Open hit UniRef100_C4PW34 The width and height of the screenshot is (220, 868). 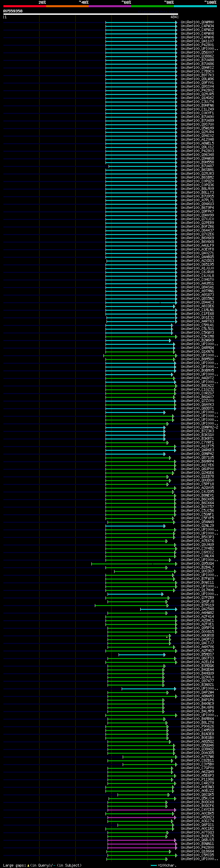pyautogui.click(x=197, y=26)
